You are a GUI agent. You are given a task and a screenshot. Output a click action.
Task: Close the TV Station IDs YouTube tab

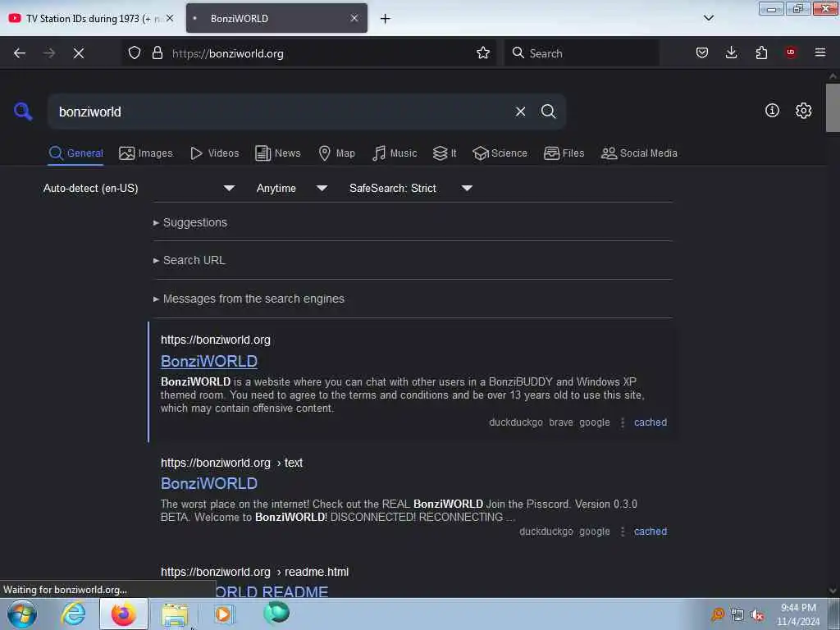point(170,18)
